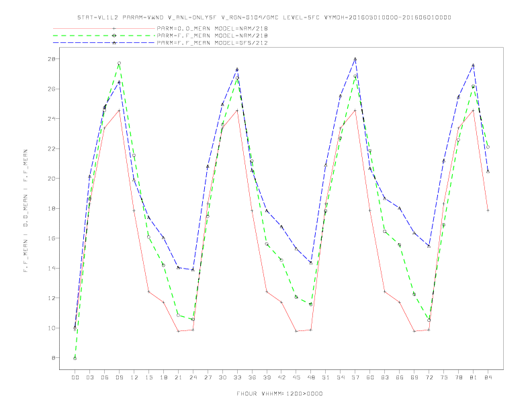Click x-axis tick label 09
532x411 pixels.
click(x=119, y=377)
